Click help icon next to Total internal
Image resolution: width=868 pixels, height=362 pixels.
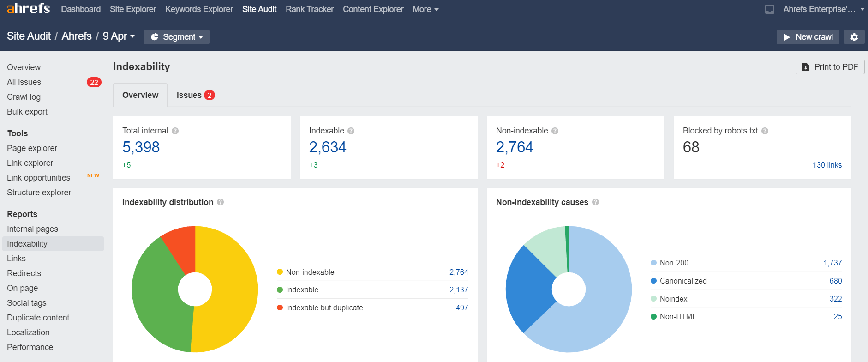tap(175, 131)
